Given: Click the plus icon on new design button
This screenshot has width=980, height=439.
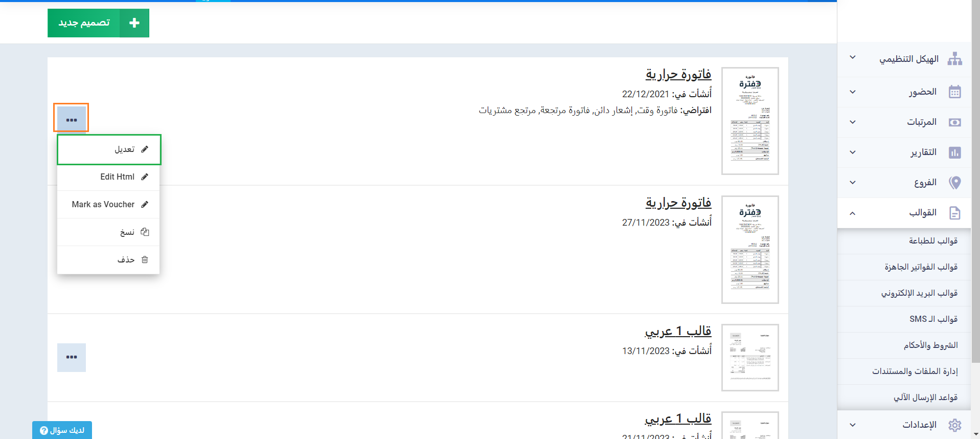Looking at the screenshot, I should pyautogui.click(x=134, y=23).
